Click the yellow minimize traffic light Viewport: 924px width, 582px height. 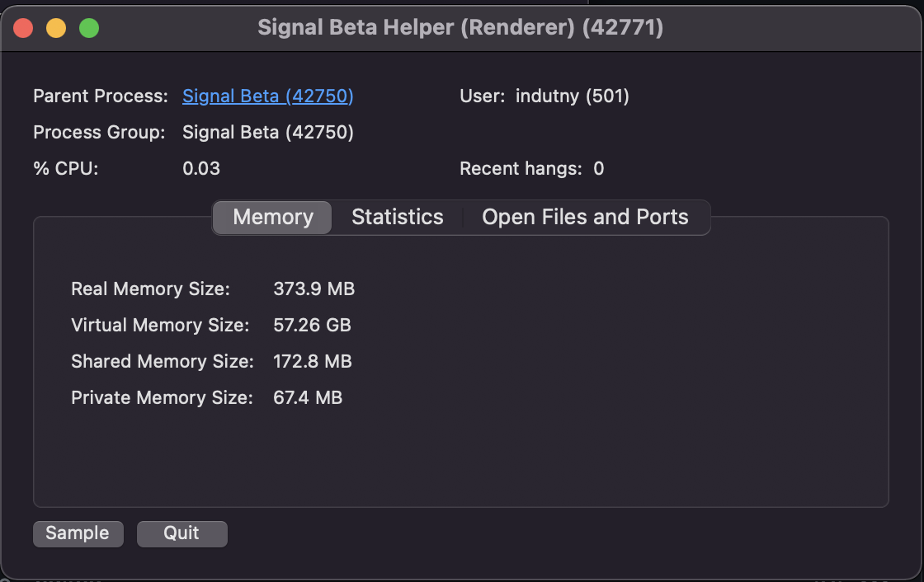(x=55, y=27)
